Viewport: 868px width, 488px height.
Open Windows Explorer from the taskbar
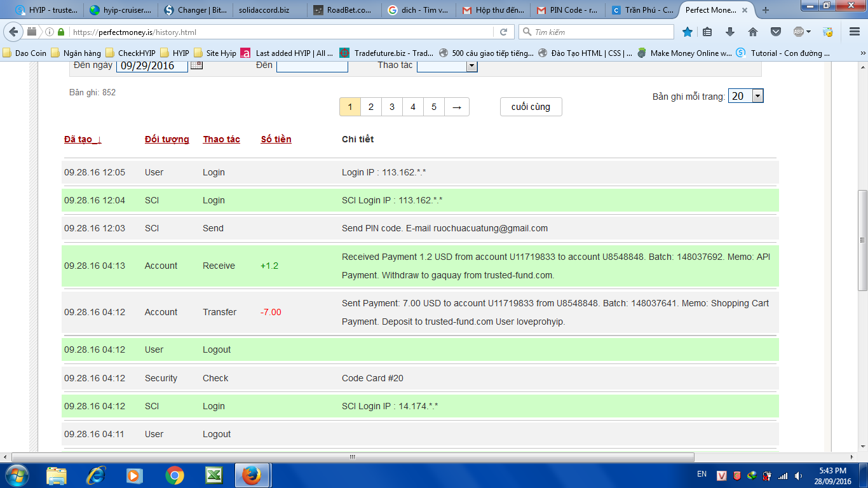[57, 475]
